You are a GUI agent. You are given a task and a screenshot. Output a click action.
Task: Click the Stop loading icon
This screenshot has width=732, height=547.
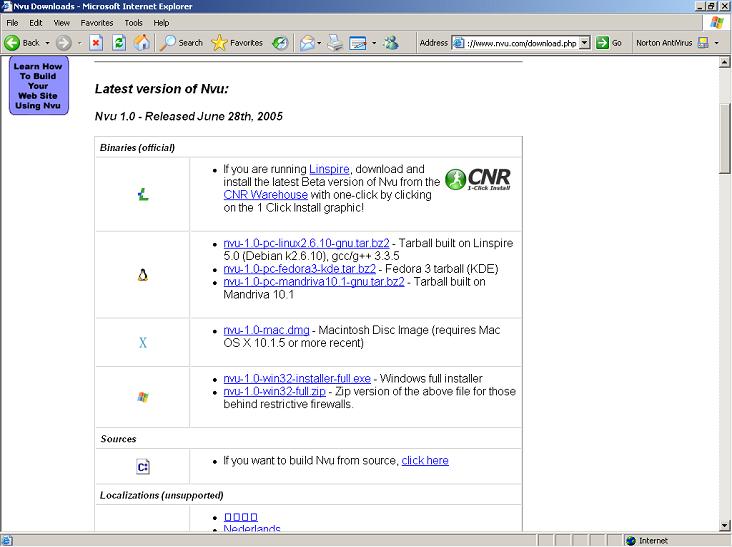[x=96, y=43]
